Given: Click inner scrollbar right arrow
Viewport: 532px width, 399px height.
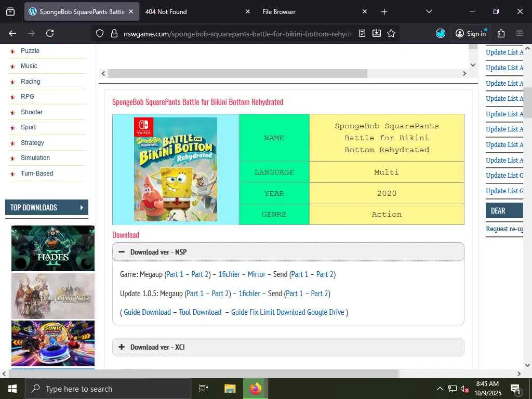Looking at the screenshot, I should 464,73.
